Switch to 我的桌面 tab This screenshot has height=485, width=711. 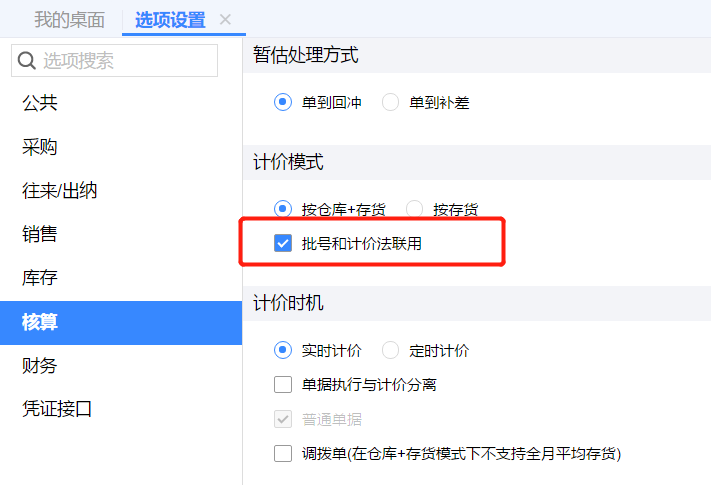pos(69,20)
